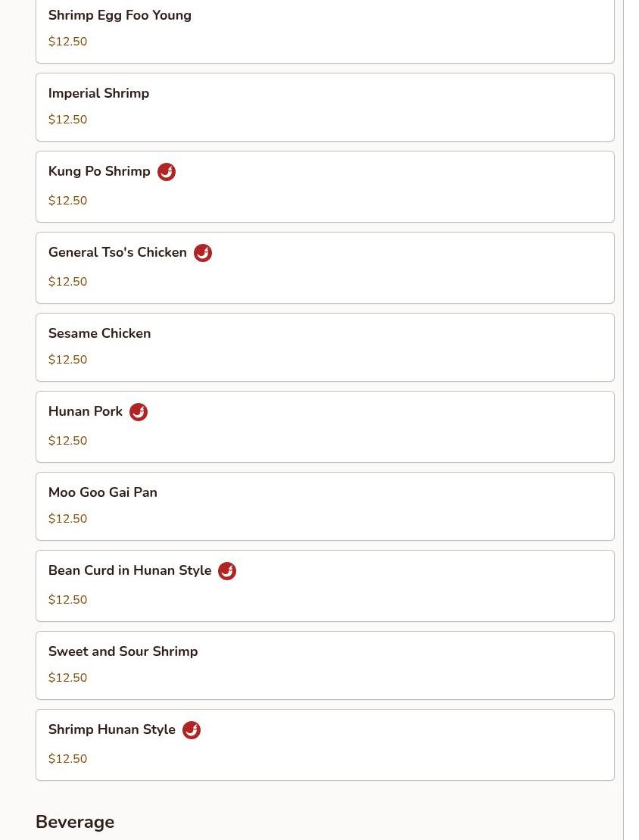639x840 pixels.
Task: Click the chili icon next to Shrimp Hunan Style
Action: click(x=192, y=730)
